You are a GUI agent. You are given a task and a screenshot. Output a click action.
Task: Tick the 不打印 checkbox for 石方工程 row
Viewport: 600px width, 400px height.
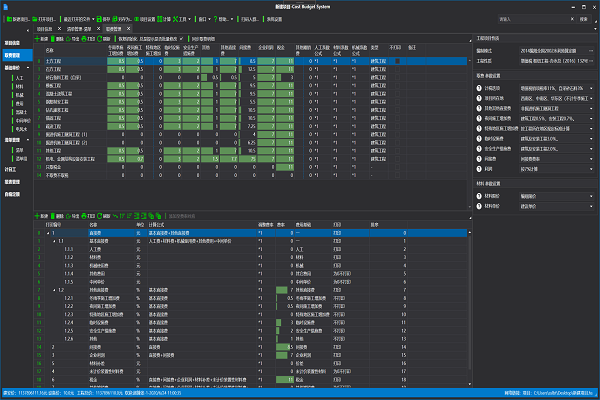tap(395, 69)
